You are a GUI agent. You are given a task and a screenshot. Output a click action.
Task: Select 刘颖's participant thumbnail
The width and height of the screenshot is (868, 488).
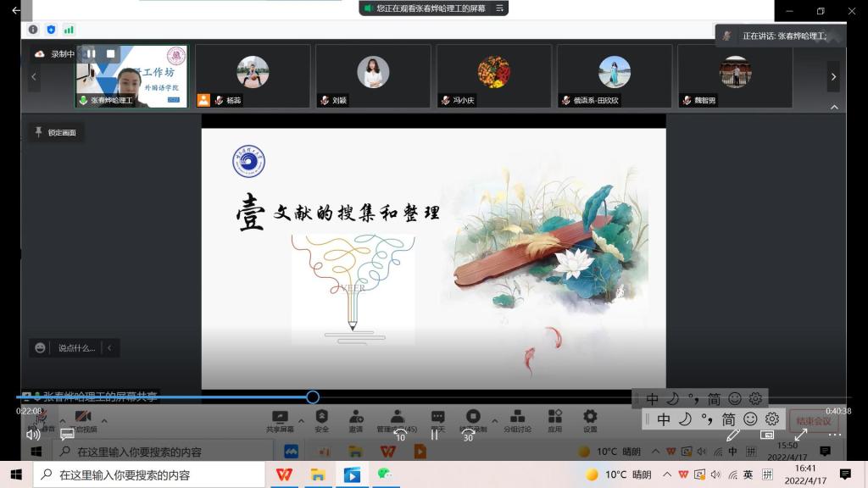[x=373, y=75]
